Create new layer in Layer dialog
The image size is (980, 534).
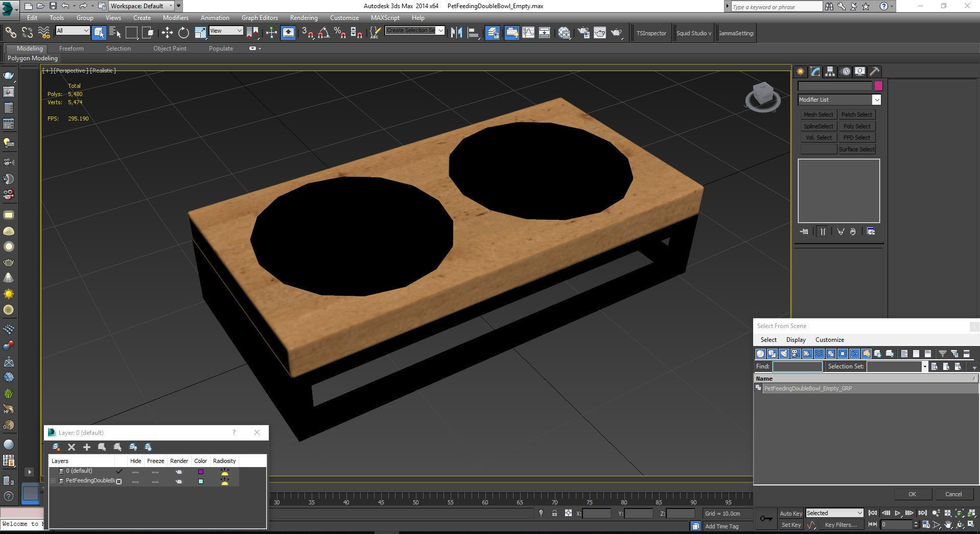pyautogui.click(x=56, y=447)
